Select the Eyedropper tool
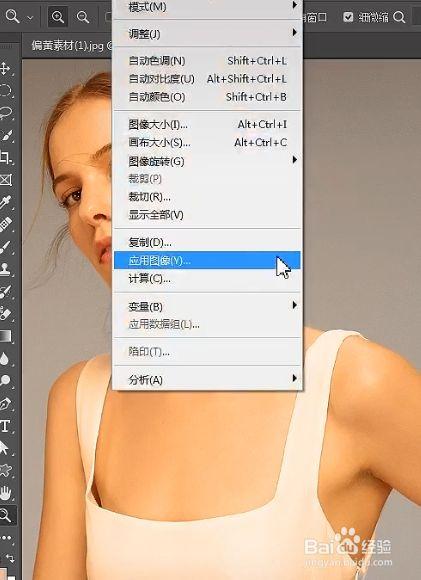The height and width of the screenshot is (580, 421). pos(6,202)
